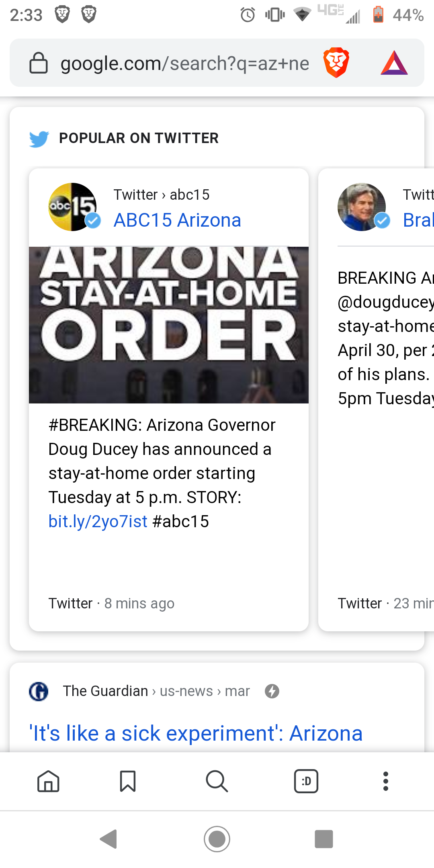This screenshot has width=434, height=868.
Task: Open the Arizona Stay-At-Home Order image
Action: click(169, 325)
